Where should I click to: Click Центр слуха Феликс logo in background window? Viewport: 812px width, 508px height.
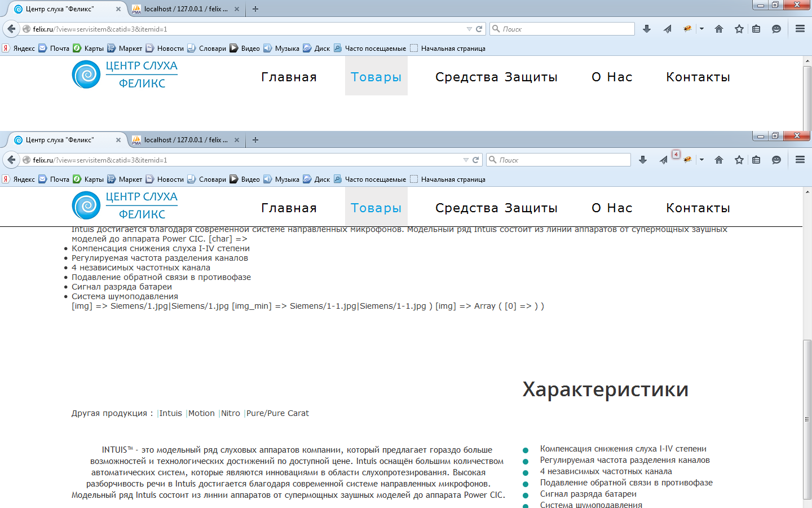[x=125, y=75]
